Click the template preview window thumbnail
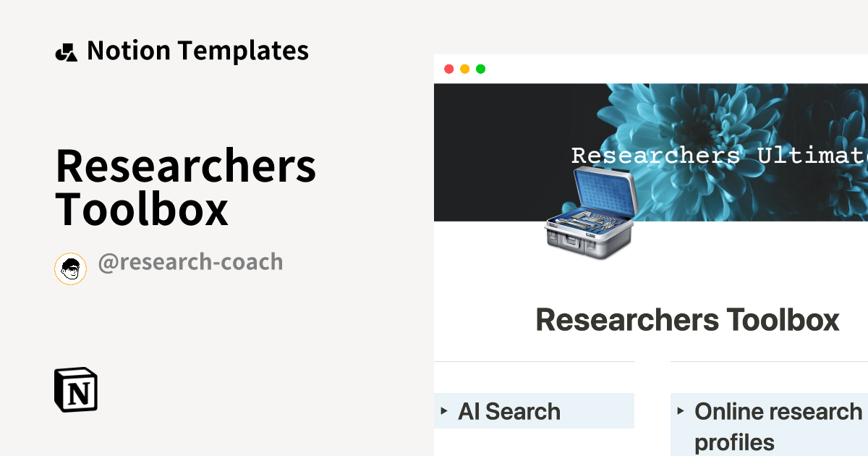Screen dimensions: 868x456 click(x=651, y=253)
